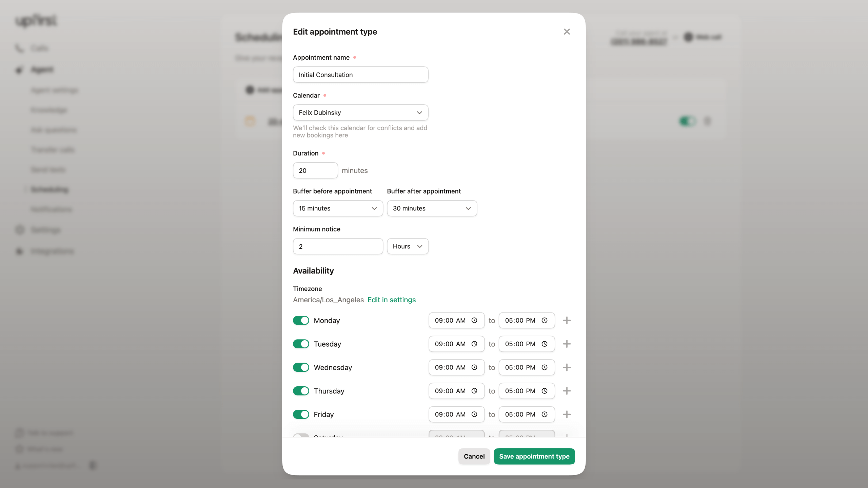868x488 pixels.
Task: Expand Buffer before appointment dropdown
Action: (338, 208)
